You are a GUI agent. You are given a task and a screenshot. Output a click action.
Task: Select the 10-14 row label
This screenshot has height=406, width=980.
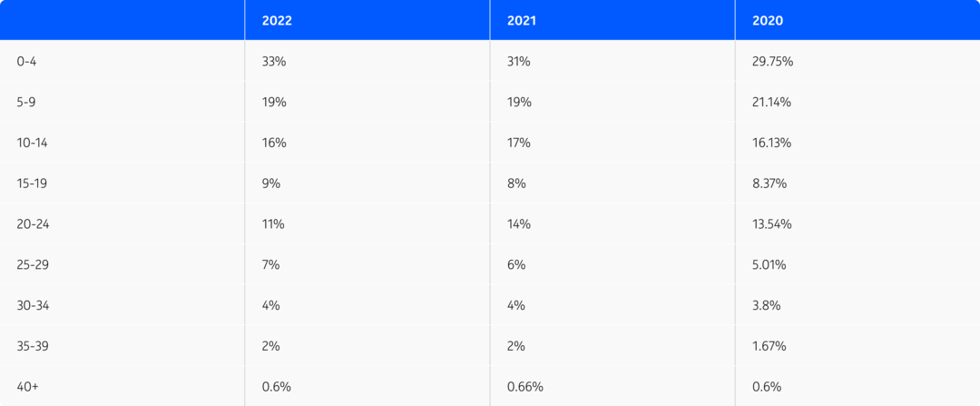[x=32, y=143]
